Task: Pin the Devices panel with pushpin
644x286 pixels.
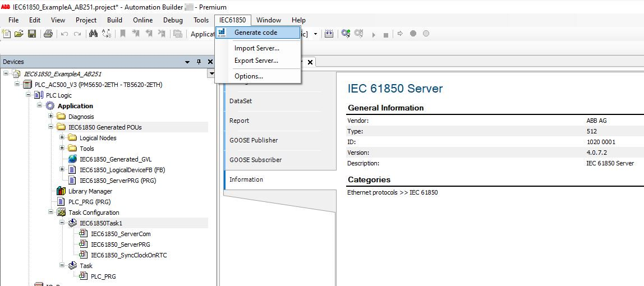Action: tap(198, 62)
